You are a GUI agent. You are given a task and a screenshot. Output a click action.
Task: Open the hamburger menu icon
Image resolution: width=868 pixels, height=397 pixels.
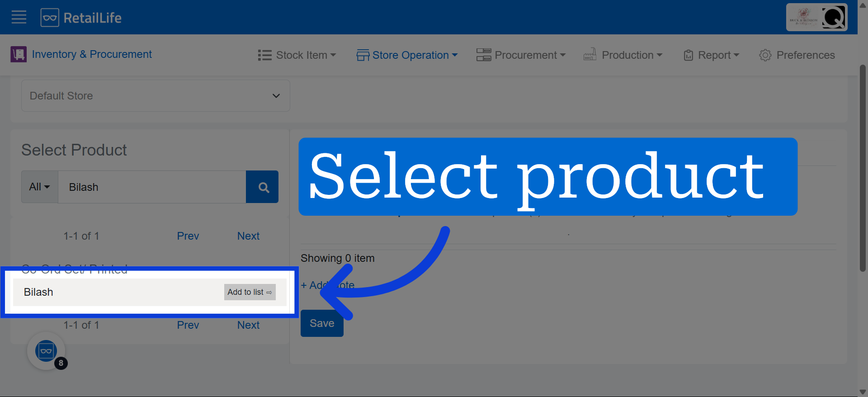19,18
